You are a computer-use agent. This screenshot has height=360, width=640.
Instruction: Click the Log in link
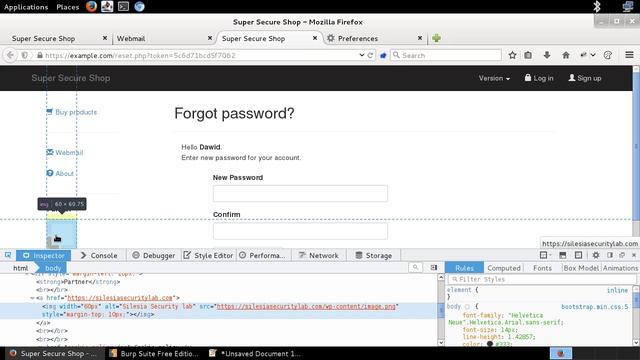[539, 78]
